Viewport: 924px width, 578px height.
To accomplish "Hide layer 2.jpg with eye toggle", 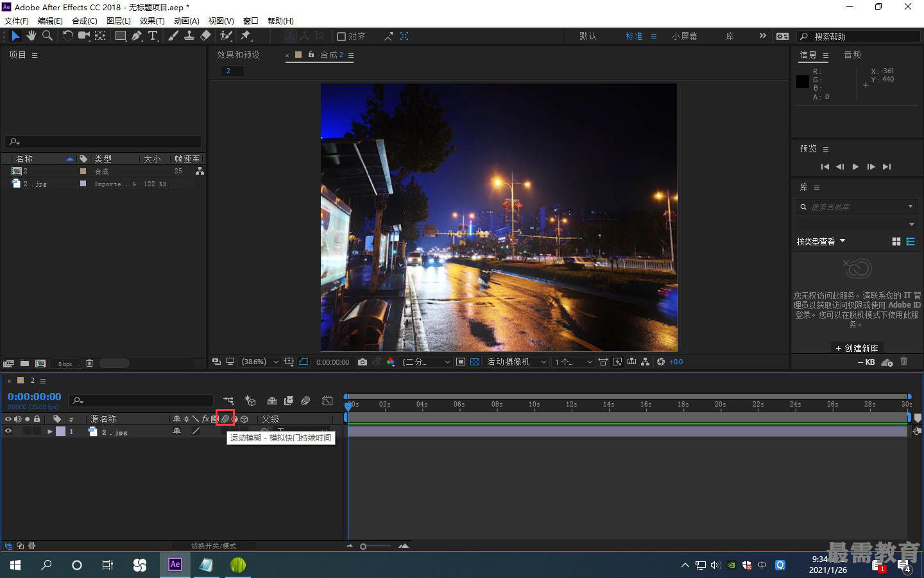I will coord(8,432).
